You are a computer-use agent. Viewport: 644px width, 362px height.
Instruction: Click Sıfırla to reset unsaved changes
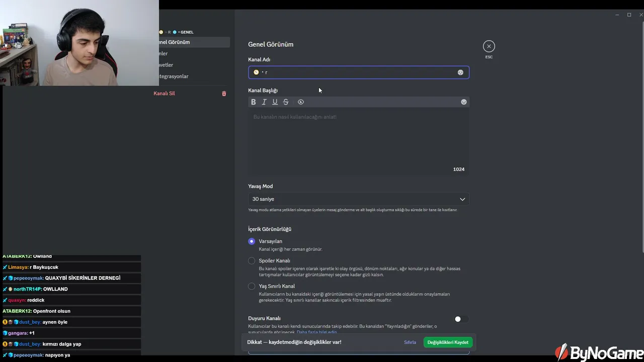coord(410,342)
